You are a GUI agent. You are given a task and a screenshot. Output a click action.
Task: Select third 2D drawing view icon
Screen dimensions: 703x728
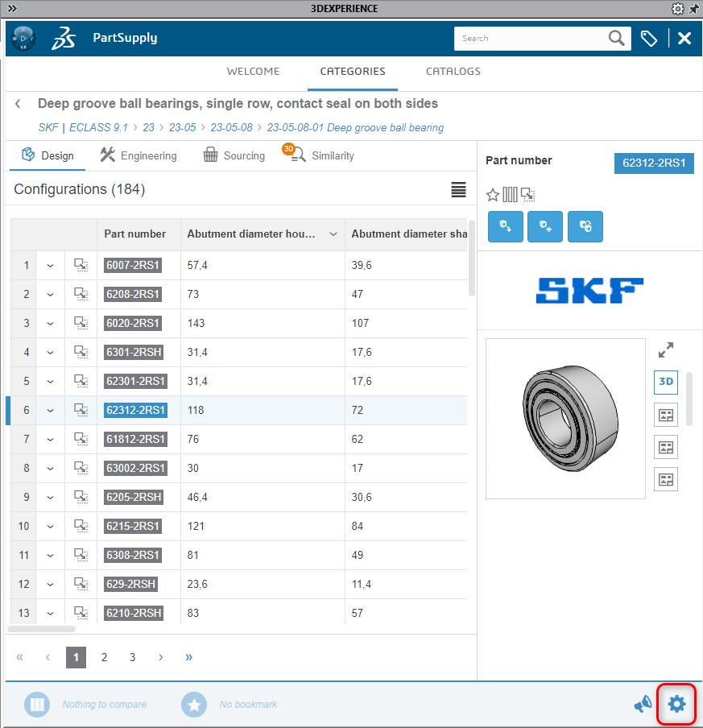point(666,479)
